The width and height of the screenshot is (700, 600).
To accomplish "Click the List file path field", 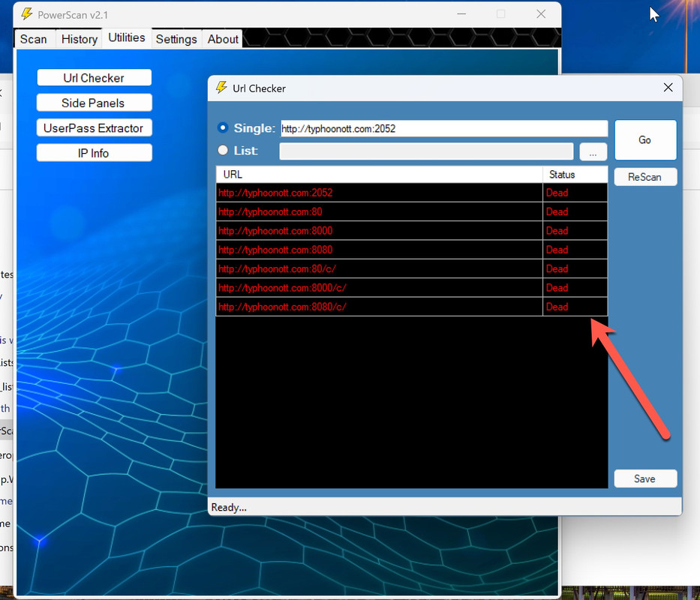I will (x=426, y=151).
